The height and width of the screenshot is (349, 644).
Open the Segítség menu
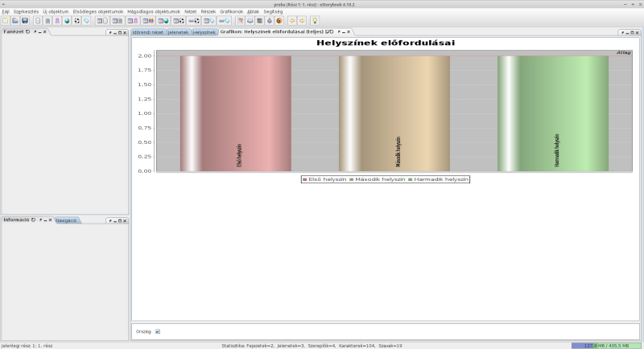pyautogui.click(x=273, y=11)
